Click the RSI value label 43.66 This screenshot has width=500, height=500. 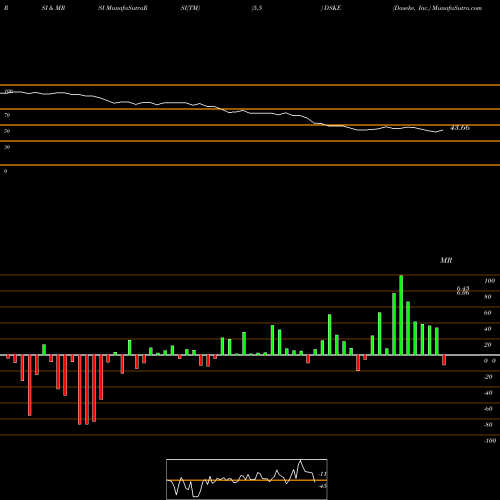(460, 128)
